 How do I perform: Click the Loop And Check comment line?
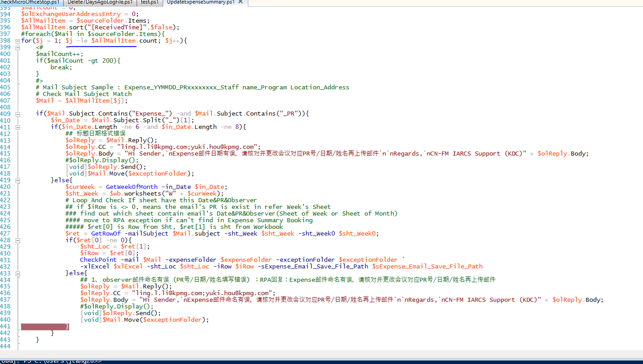pyautogui.click(x=161, y=200)
